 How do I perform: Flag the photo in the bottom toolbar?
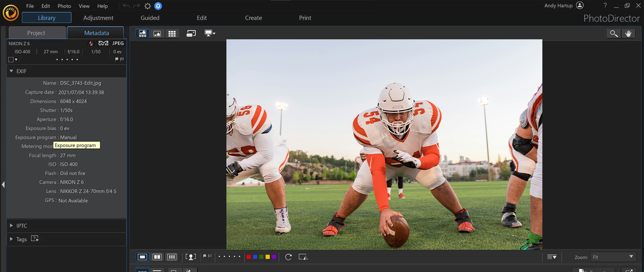205,256
